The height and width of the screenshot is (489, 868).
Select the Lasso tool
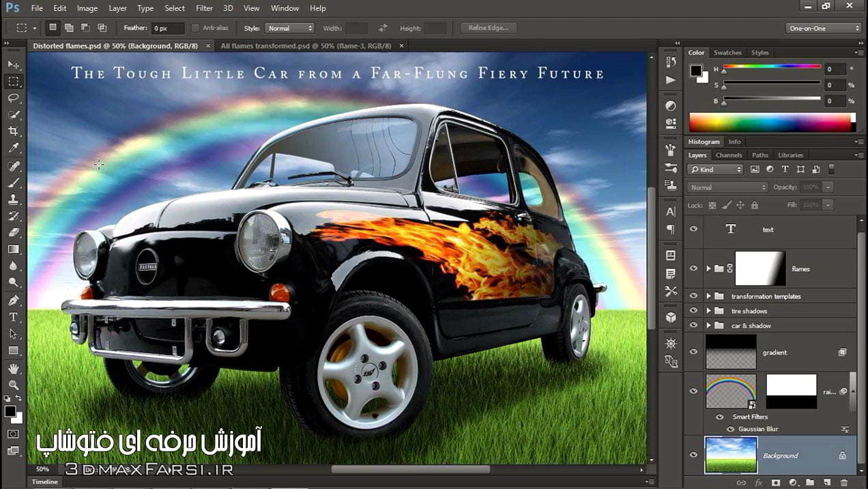click(x=13, y=98)
